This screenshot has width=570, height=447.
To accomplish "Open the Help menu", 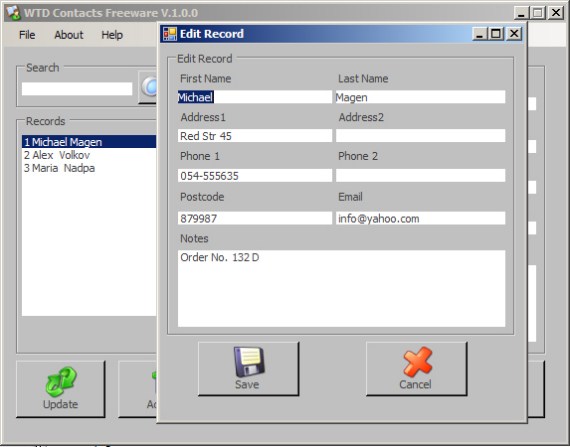I will [112, 35].
